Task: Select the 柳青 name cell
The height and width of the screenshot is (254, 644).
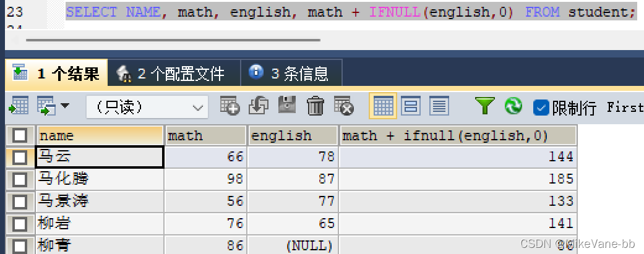Action: click(100, 245)
